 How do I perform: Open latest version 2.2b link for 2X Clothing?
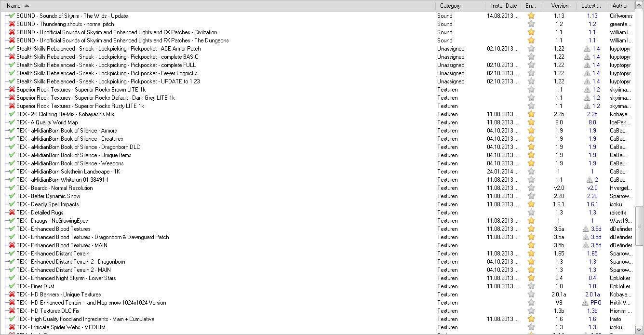(x=592, y=114)
